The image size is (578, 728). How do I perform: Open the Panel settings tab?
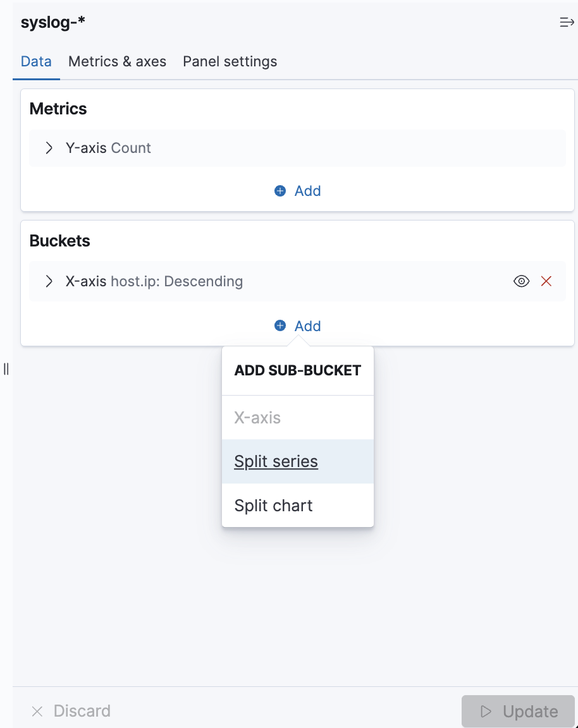coord(230,62)
